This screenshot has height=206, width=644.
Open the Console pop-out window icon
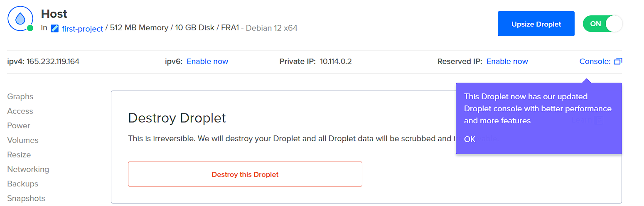coord(618,61)
